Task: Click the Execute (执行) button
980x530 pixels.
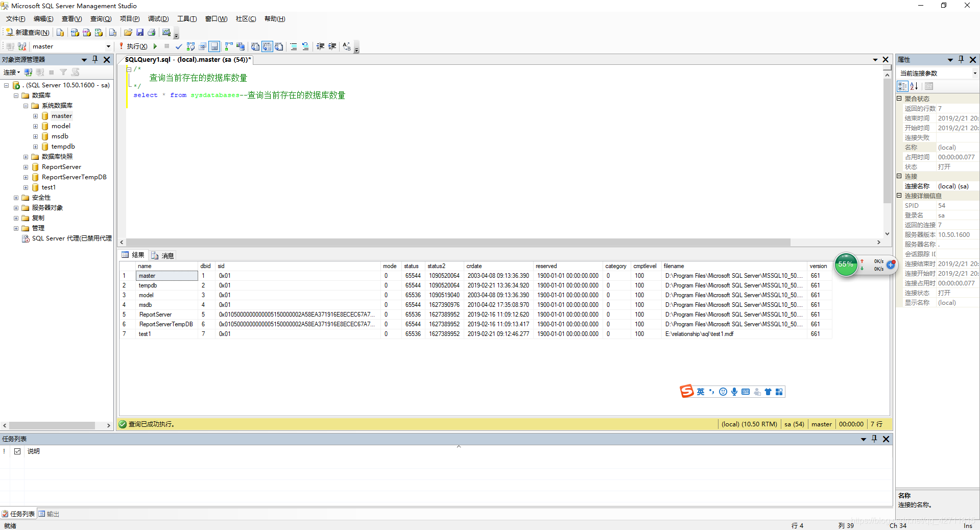Action: tap(134, 46)
